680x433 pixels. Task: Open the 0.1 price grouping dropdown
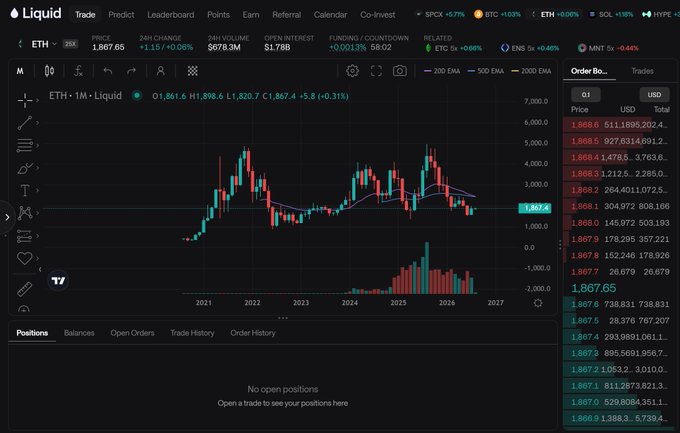click(585, 95)
